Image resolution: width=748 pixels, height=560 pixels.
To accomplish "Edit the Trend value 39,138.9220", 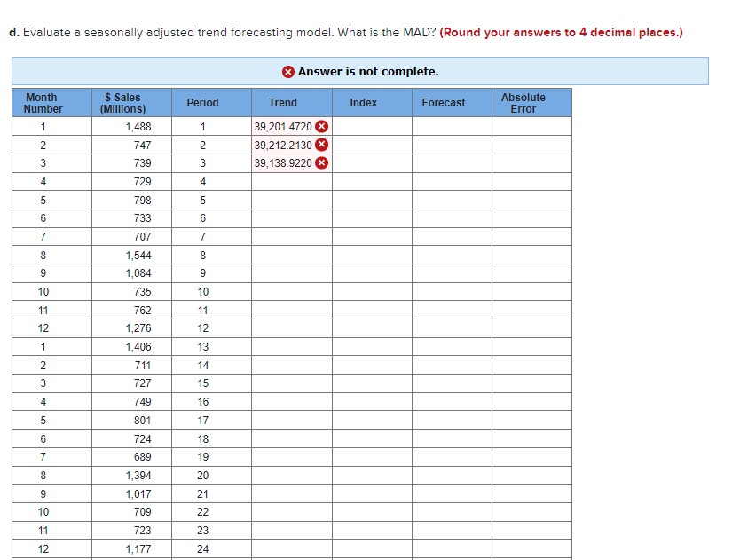I will 283,163.
